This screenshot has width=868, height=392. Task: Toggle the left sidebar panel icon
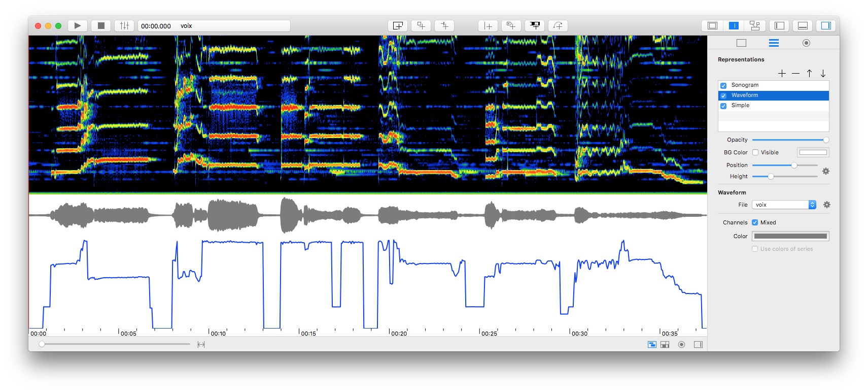780,26
